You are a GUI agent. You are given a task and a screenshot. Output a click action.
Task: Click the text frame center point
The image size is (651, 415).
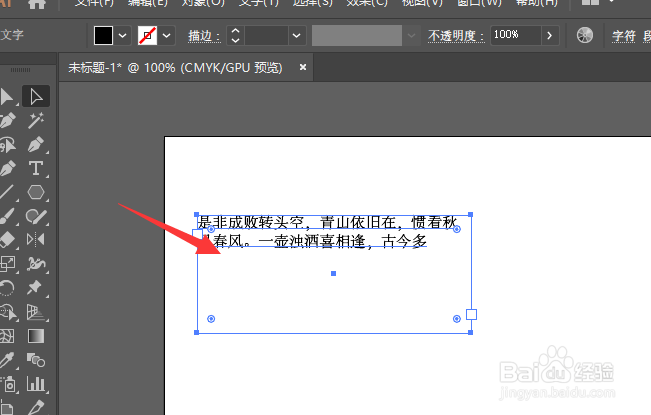coord(333,273)
